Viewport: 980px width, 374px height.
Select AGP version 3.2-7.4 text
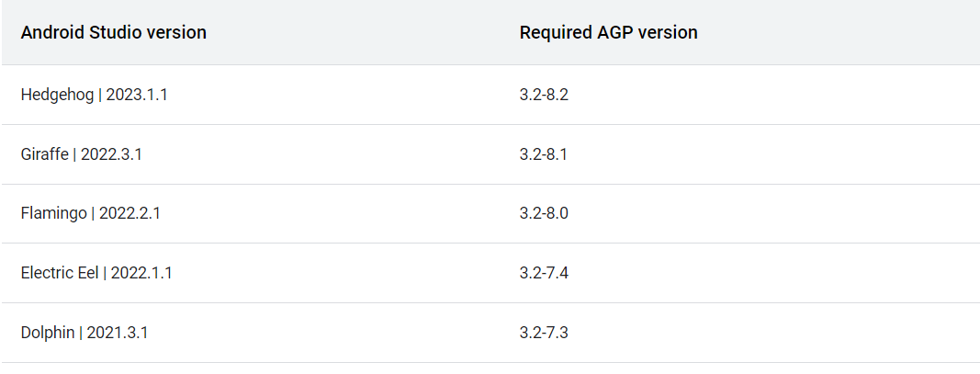pyautogui.click(x=544, y=273)
